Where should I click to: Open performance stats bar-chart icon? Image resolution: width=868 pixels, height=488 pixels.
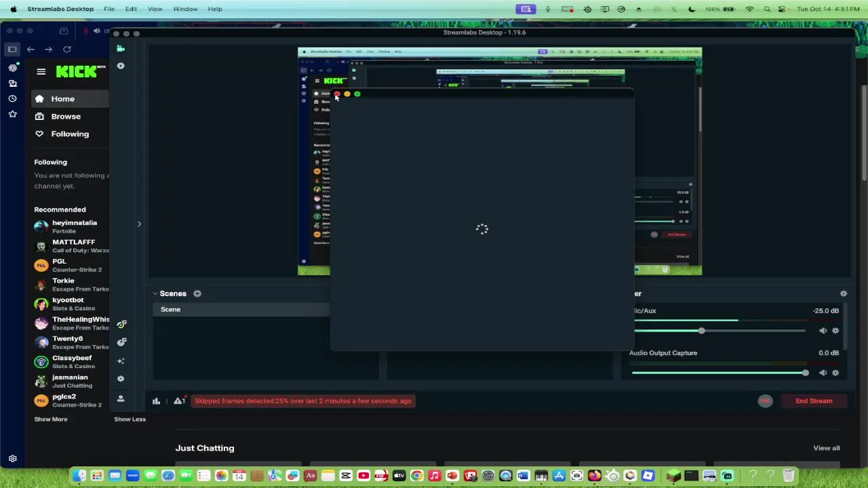[156, 401]
